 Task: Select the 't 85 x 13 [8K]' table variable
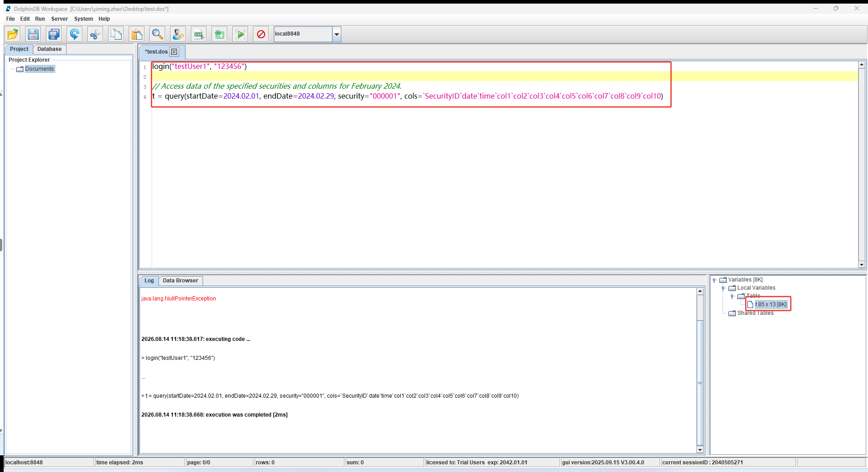click(x=771, y=304)
